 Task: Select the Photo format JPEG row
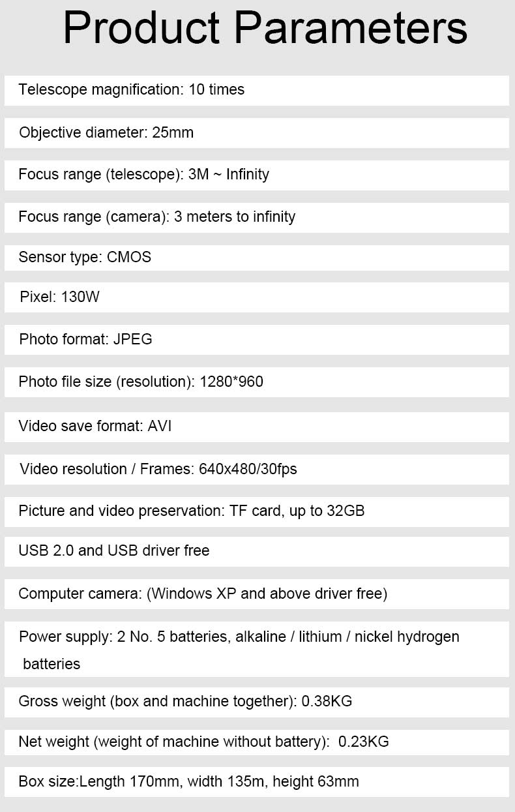click(x=257, y=340)
